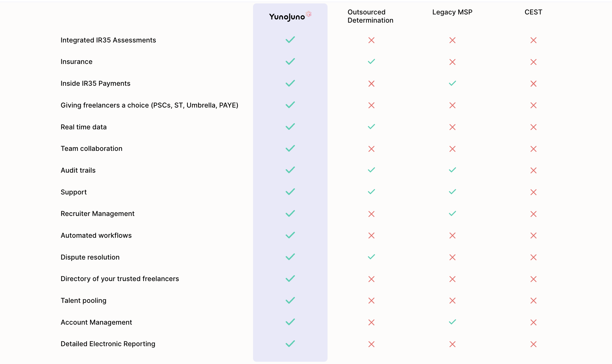Click Outsourced Determination checkmark for Support row

click(371, 192)
